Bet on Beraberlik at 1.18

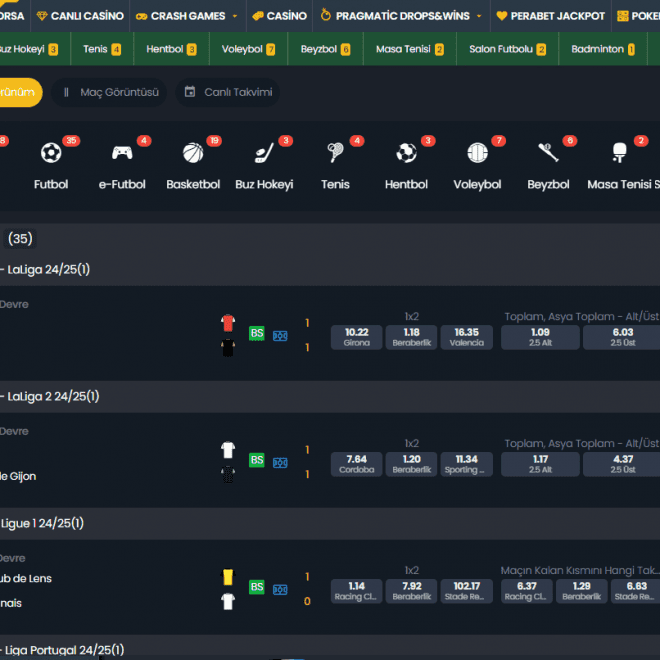point(412,337)
